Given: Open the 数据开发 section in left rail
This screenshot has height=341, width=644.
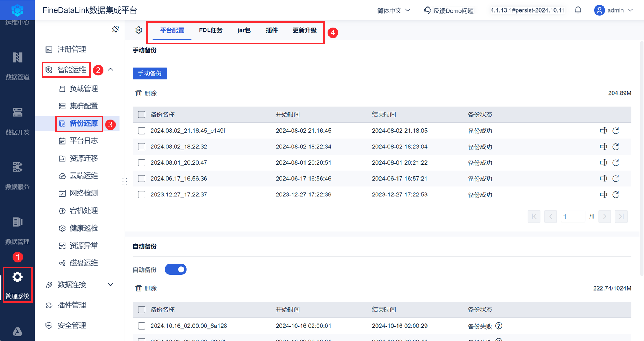Looking at the screenshot, I should coord(17,121).
